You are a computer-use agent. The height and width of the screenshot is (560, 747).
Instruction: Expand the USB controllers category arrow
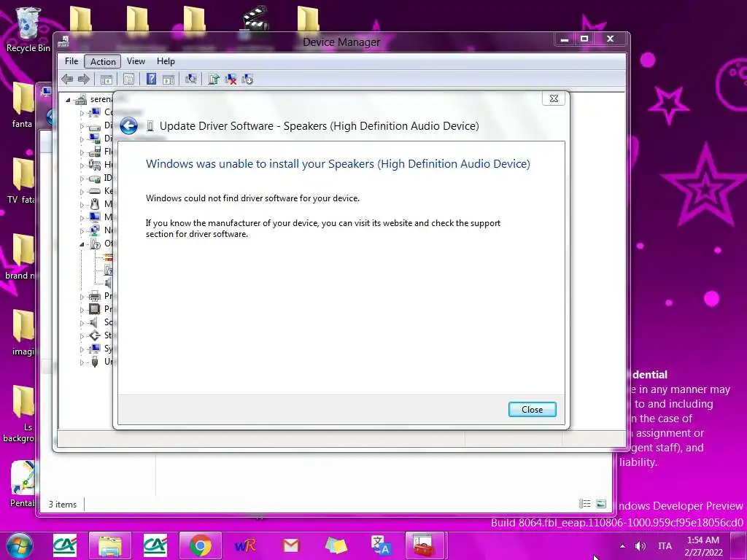[x=82, y=362]
